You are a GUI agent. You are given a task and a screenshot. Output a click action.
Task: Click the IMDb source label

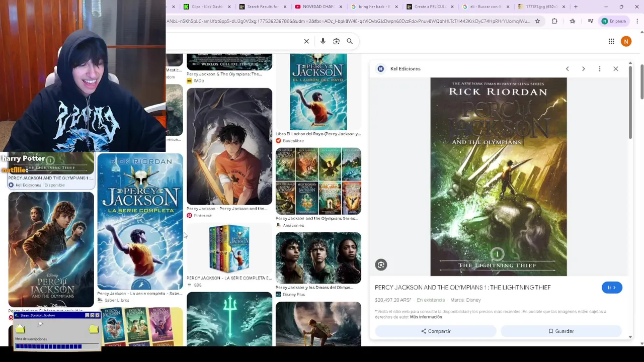pyautogui.click(x=198, y=81)
